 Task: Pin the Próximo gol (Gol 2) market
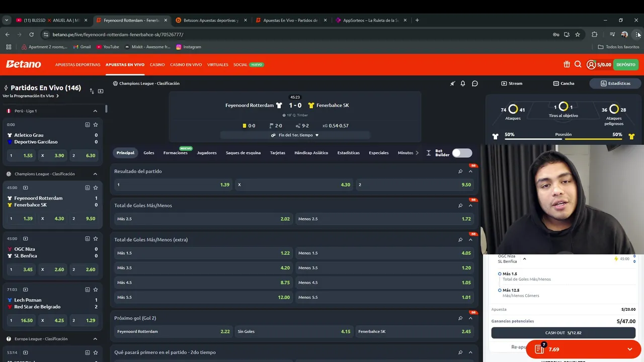click(x=460, y=318)
